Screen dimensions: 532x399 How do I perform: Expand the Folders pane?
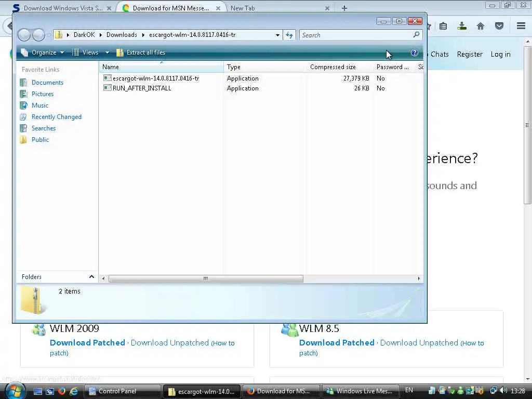pyautogui.click(x=57, y=277)
